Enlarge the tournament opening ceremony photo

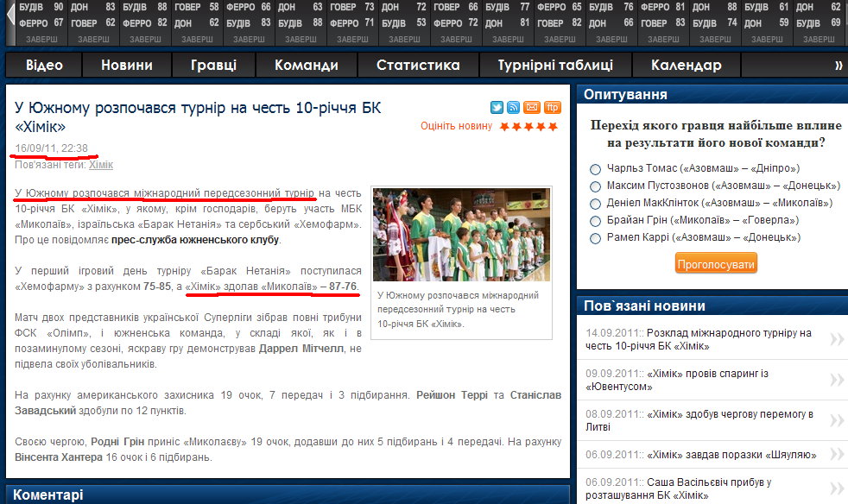pyautogui.click(x=461, y=234)
